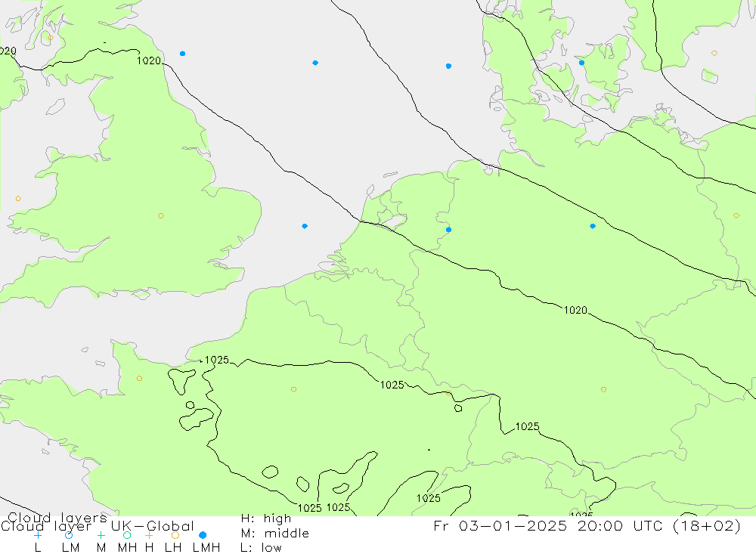Select the orange circle in southern Germany

603,389
